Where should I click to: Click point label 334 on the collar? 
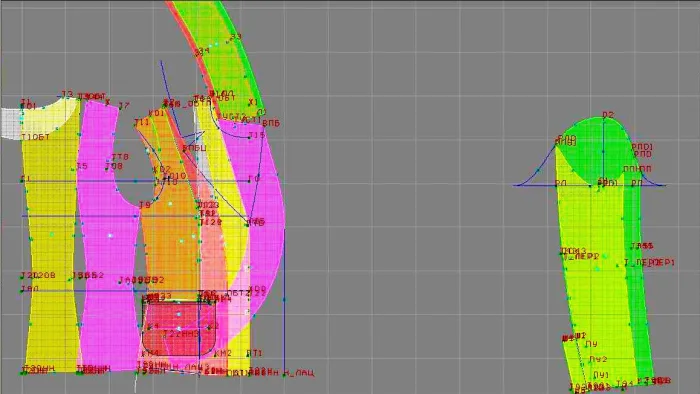[202, 51]
